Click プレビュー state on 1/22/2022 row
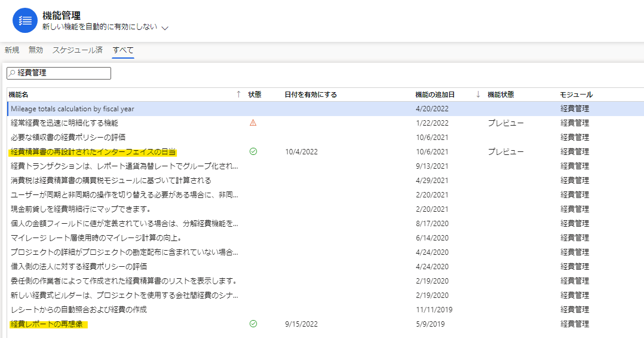This screenshot has width=644, height=338. click(505, 123)
